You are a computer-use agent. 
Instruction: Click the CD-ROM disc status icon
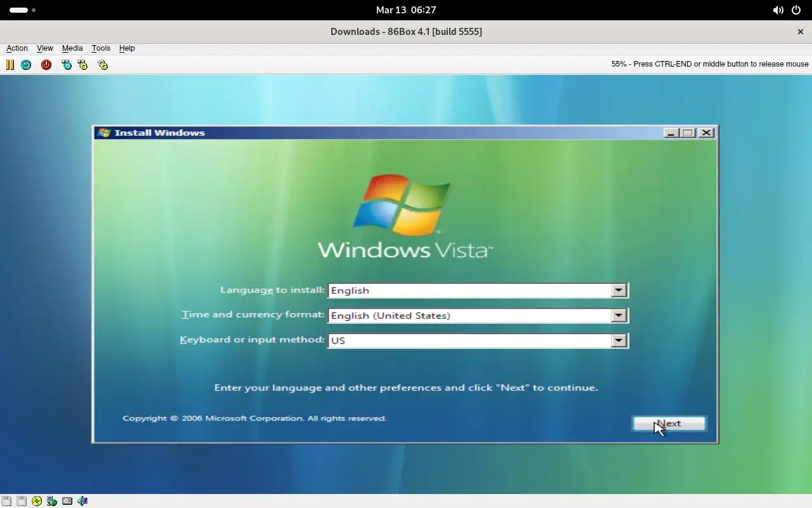click(x=37, y=501)
